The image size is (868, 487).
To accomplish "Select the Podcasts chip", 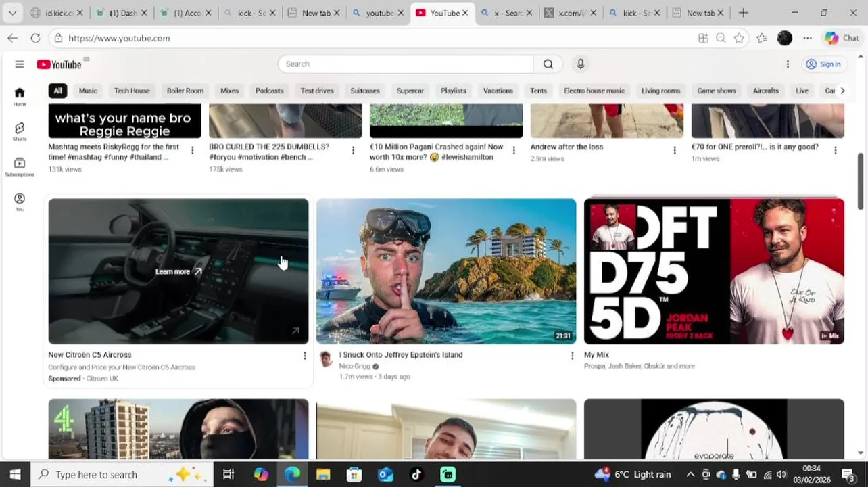I will coord(269,91).
